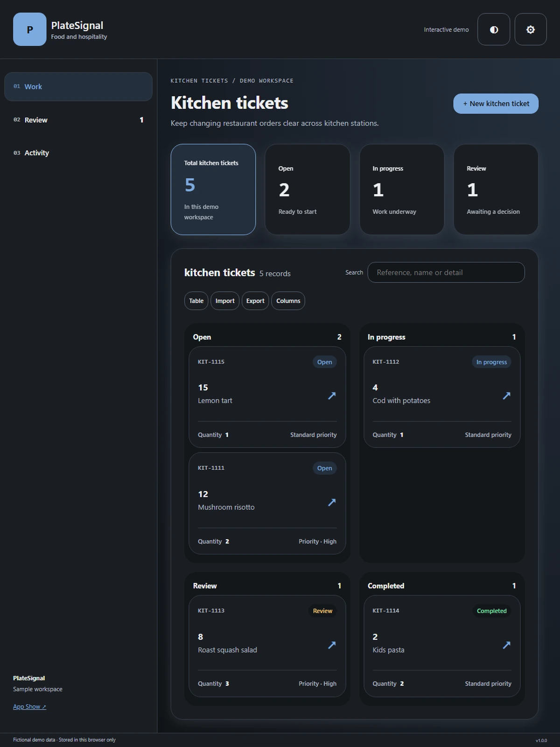The image size is (560, 747).
Task: Toggle the dark/light theme contrast icon
Action: tap(494, 29)
